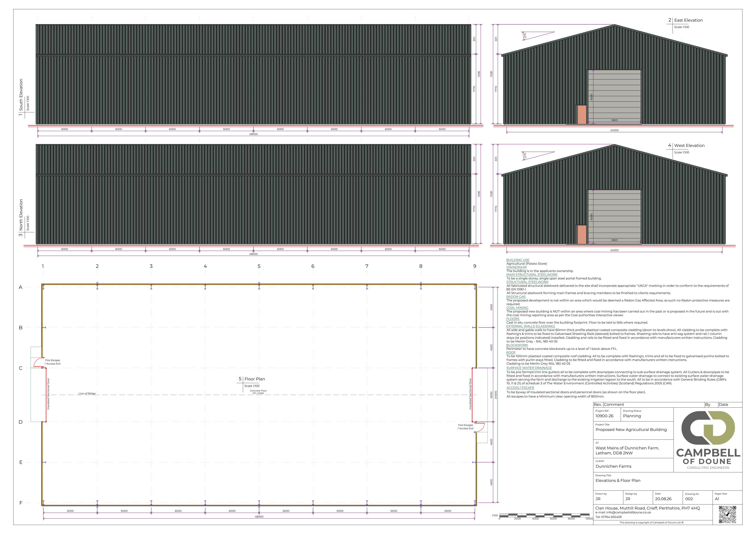Viewport: 756px width, 534px height.
Task: Click the 'RADON GAS' notes heading
Action: 516,297
